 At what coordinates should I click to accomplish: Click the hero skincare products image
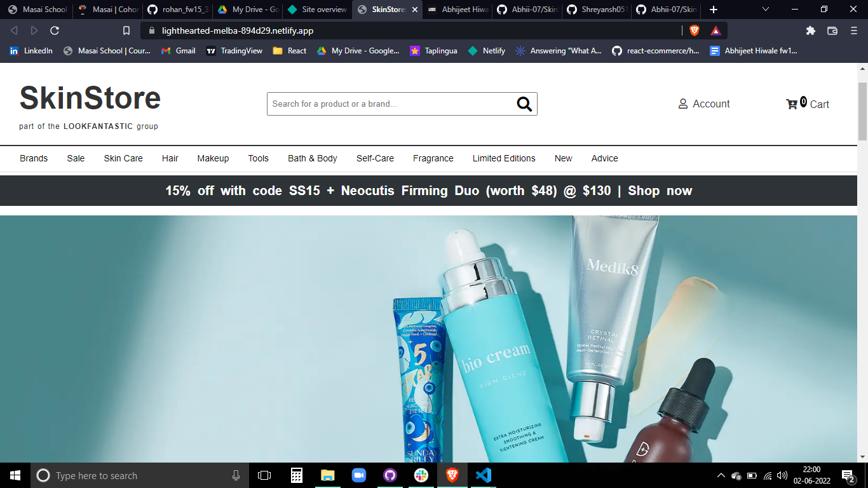pyautogui.click(x=428, y=339)
